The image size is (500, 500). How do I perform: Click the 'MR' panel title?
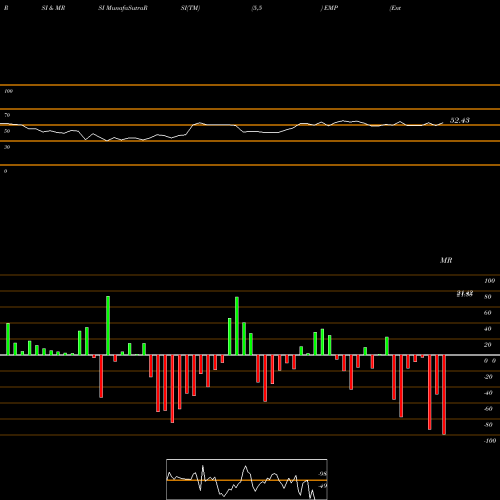(x=446, y=260)
